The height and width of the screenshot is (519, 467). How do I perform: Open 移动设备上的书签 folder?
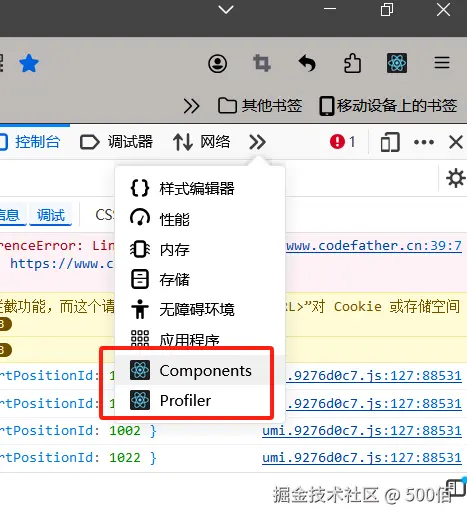[x=388, y=106]
